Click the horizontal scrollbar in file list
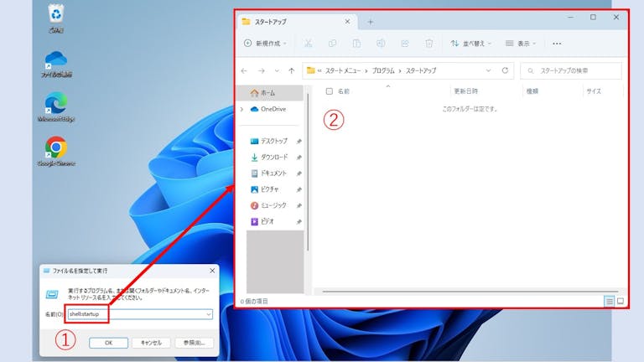This screenshot has width=644, height=362. point(470,292)
